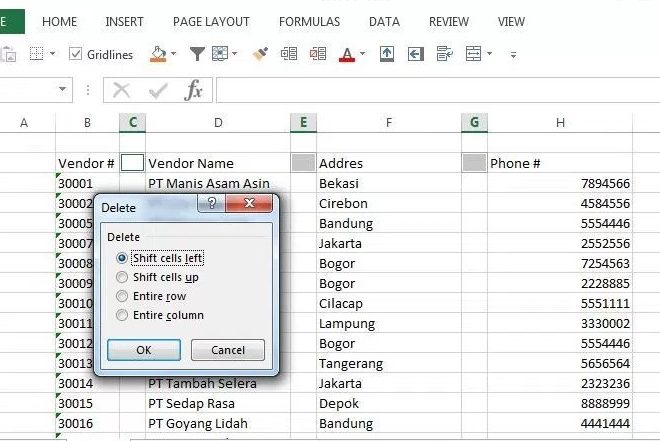660x441 pixels.
Task: Switch to the DATA tab
Action: pos(384,22)
